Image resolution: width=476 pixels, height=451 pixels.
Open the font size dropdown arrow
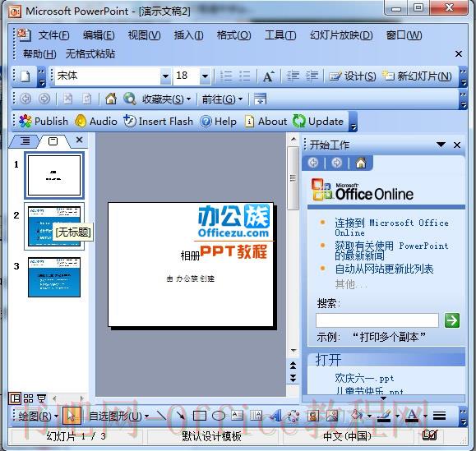(206, 76)
